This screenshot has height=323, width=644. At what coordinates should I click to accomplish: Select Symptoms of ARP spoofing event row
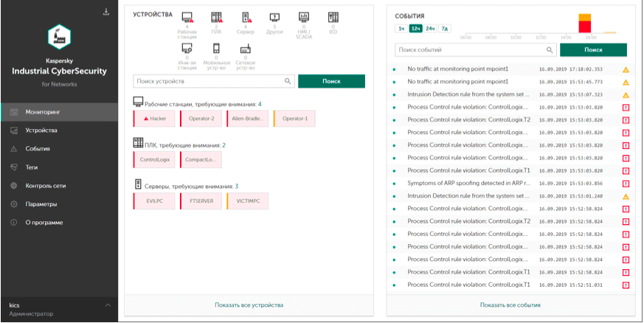(511, 184)
